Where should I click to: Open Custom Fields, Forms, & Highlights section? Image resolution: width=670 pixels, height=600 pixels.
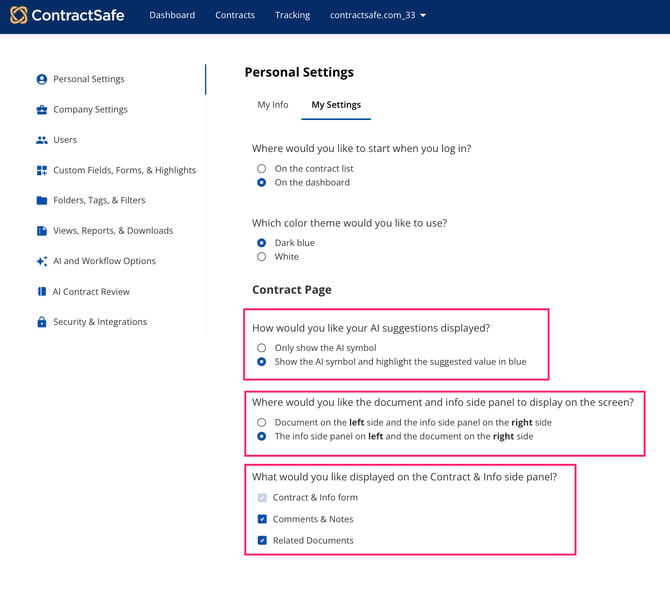pyautogui.click(x=124, y=171)
